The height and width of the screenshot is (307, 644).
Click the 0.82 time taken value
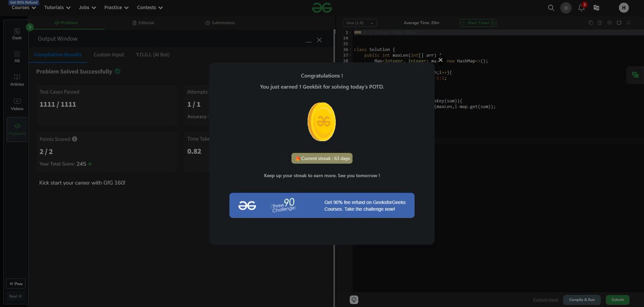194,151
